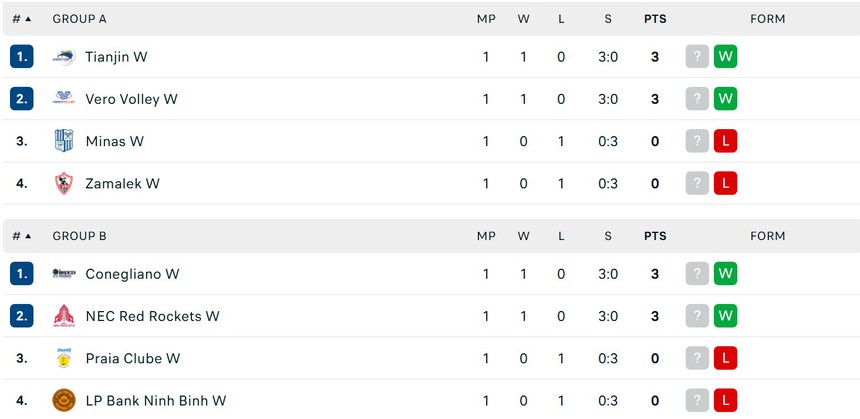Click the Tianjin W team logo
Screen dimensions: 860x419
click(64, 57)
